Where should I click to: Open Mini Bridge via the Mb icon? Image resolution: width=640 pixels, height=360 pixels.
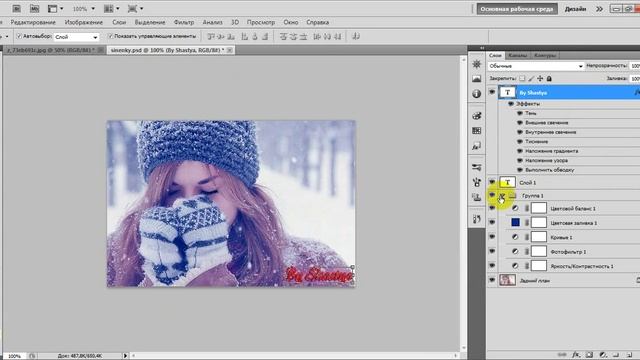pos(34,8)
